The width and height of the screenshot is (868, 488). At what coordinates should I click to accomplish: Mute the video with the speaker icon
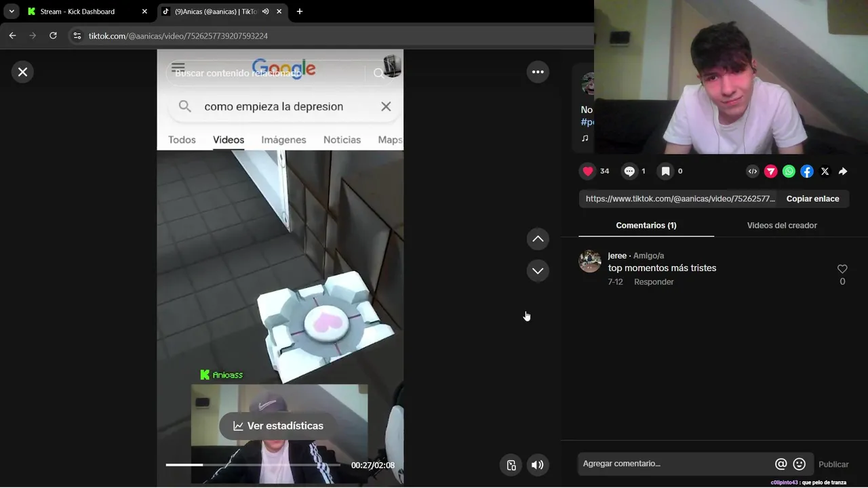tap(538, 465)
